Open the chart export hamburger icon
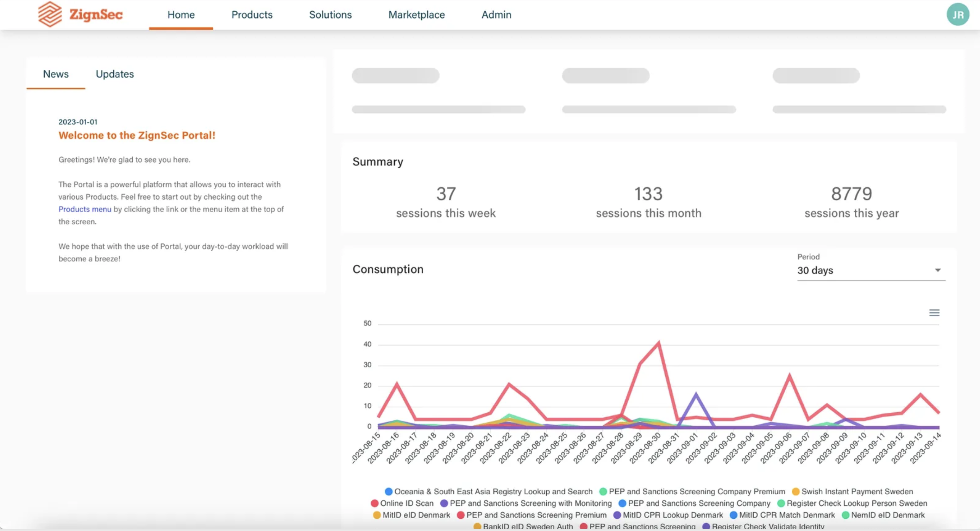Viewport: 980px width, 531px height. [934, 313]
